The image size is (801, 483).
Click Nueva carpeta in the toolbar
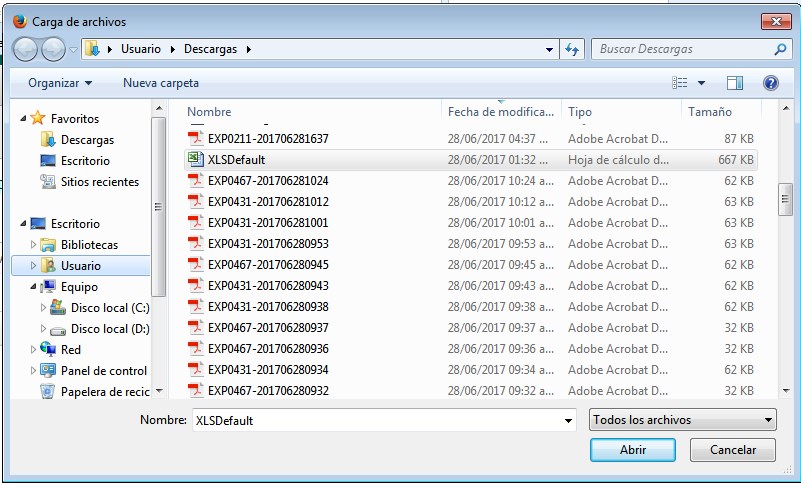(x=161, y=83)
